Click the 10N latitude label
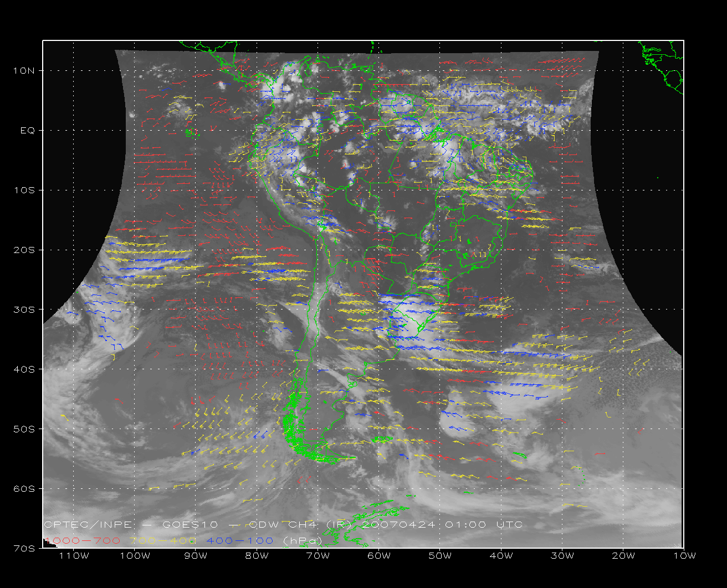 click(x=24, y=70)
